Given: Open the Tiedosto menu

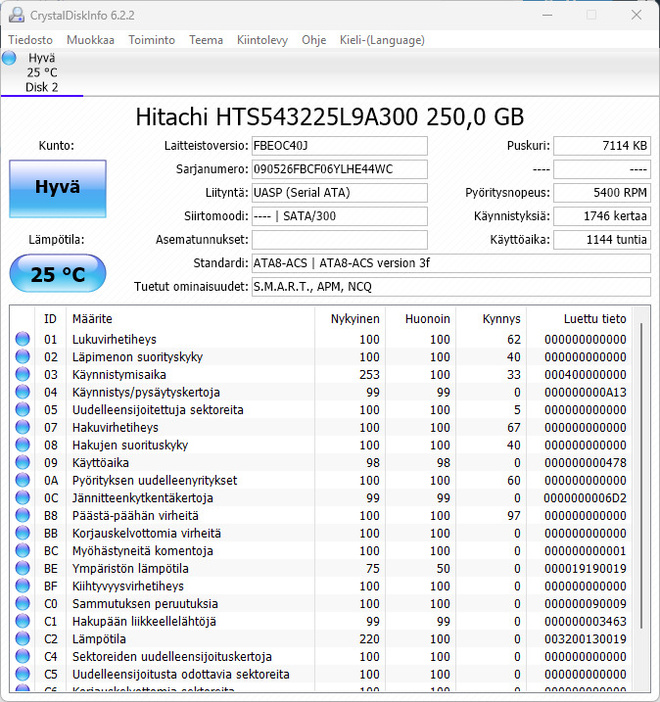Looking at the screenshot, I should coord(30,40).
